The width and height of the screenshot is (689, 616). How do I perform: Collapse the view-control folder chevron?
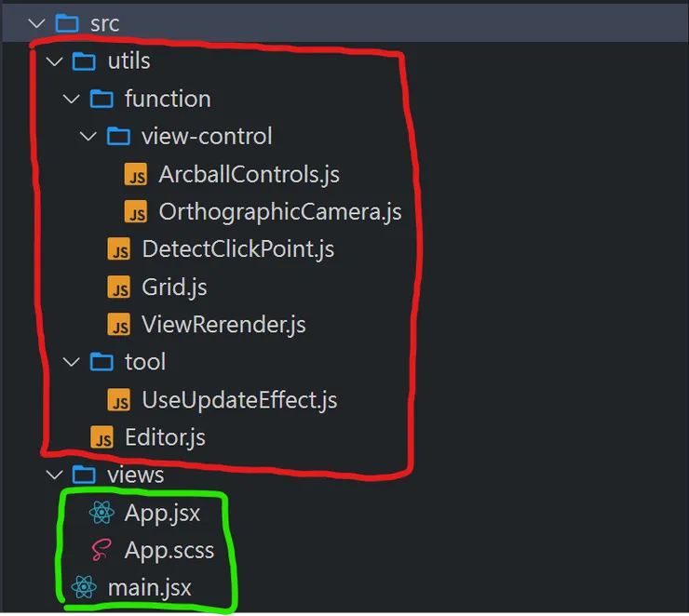pyautogui.click(x=88, y=137)
